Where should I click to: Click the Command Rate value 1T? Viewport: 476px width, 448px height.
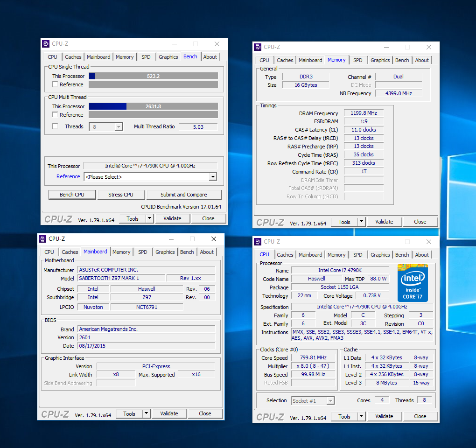point(364,171)
